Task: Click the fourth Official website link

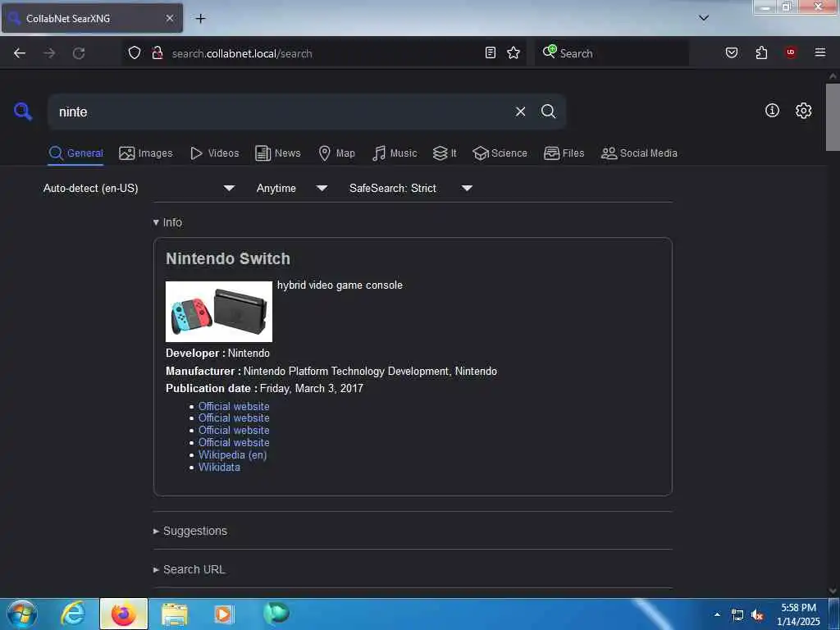Action: click(x=234, y=442)
